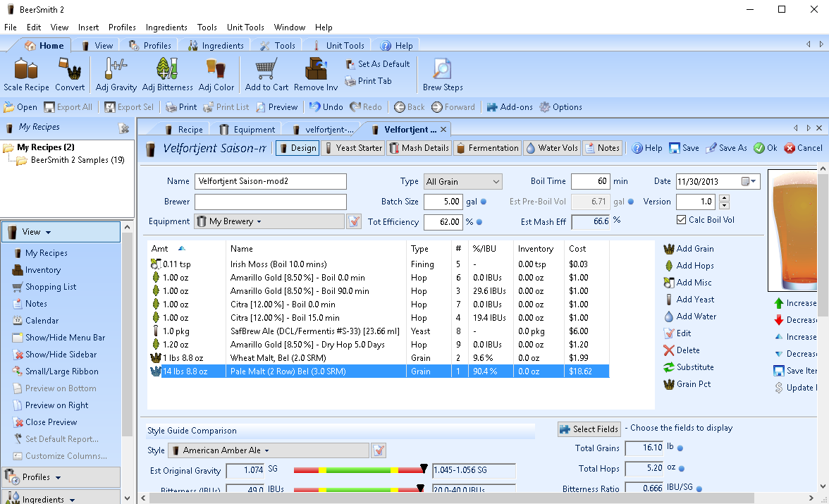Toggle the Calc Boil Vol checkbox
829x504 pixels.
tap(681, 220)
